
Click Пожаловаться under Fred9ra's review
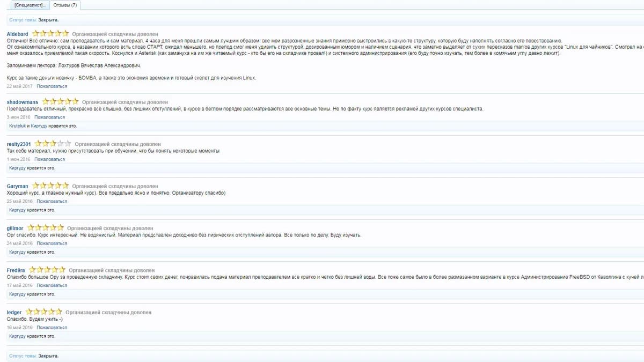tap(52, 285)
